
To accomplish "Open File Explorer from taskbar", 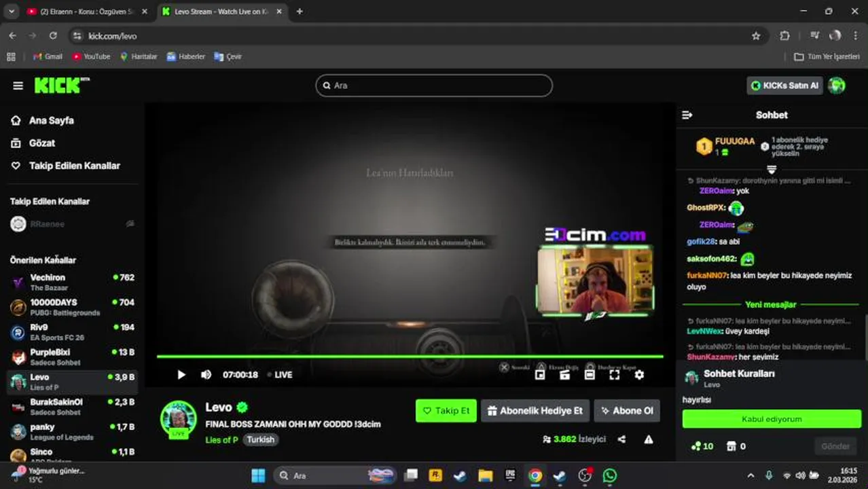I will tap(485, 475).
